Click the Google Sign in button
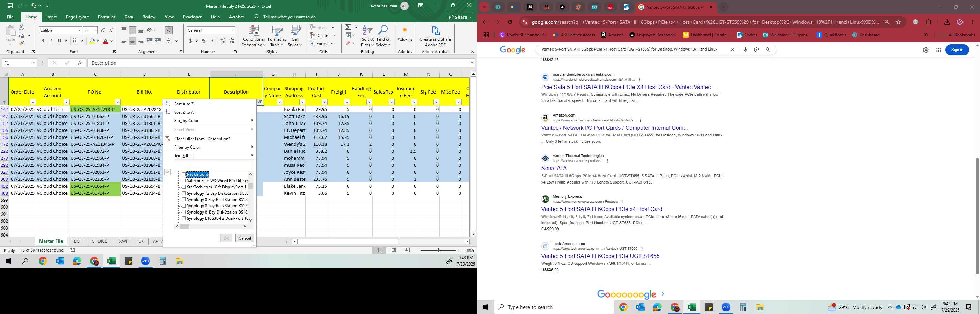 957,50
